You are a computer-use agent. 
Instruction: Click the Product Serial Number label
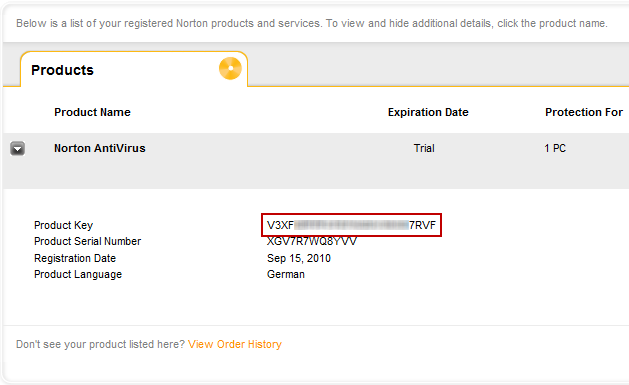coord(87,241)
